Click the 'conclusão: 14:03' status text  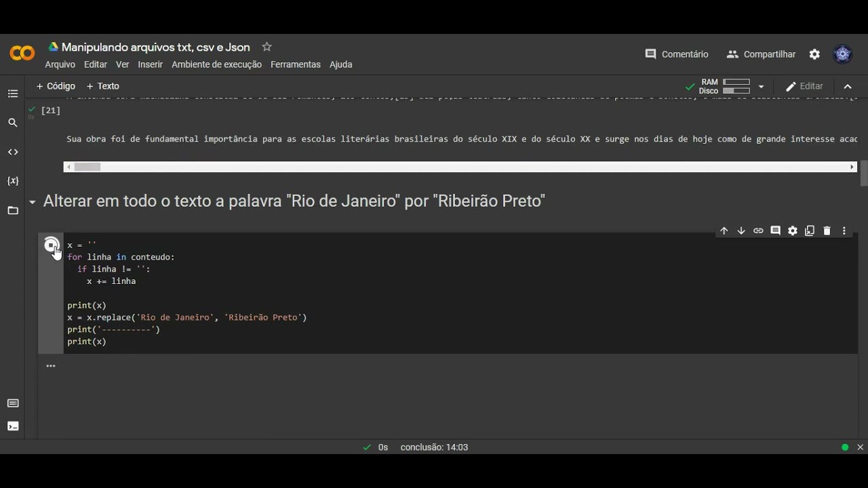pos(434,447)
